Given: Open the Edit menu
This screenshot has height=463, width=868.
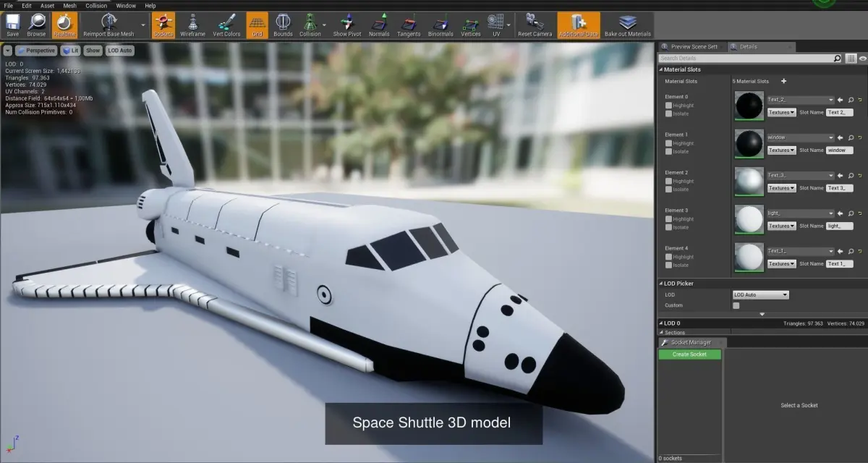Looking at the screenshot, I should pyautogui.click(x=27, y=5).
